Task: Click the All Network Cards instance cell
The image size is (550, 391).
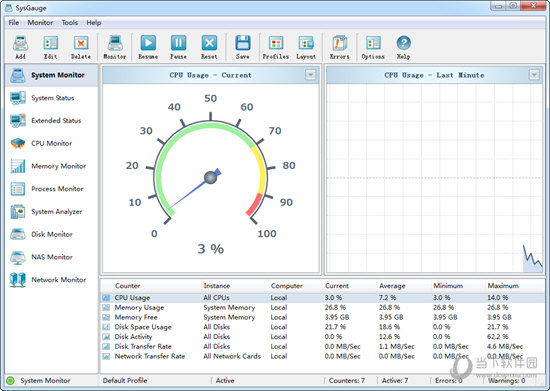Action: pos(232,356)
